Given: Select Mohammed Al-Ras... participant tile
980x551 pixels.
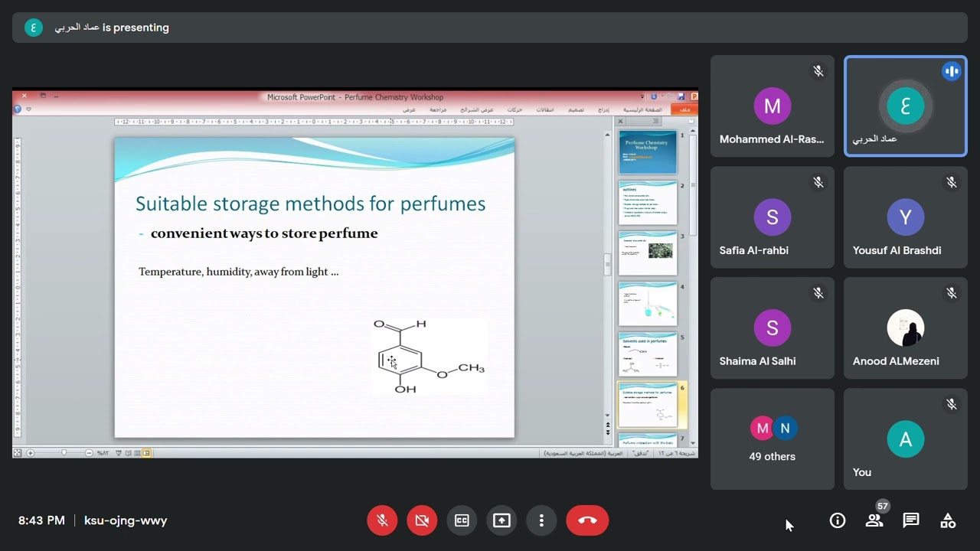Looking at the screenshot, I should (772, 106).
